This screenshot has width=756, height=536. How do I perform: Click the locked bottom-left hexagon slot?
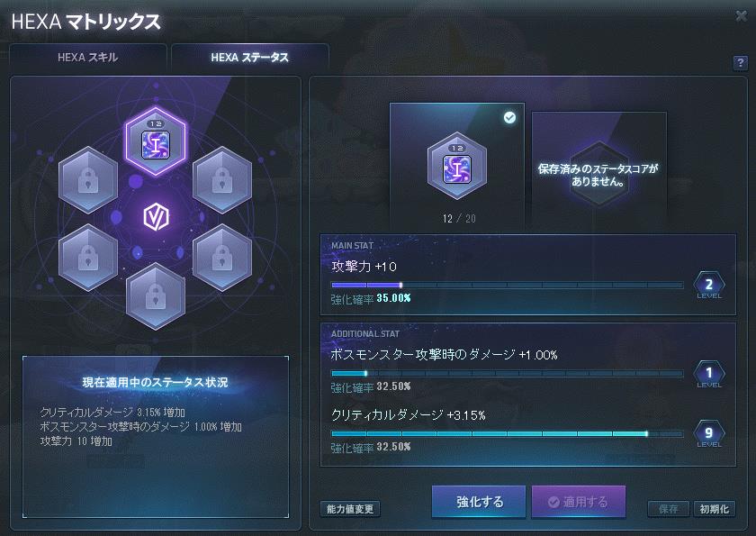pyautogui.click(x=88, y=258)
